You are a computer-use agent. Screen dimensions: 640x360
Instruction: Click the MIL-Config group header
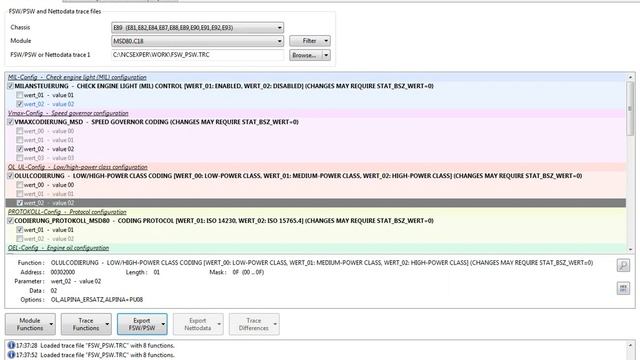pos(77,77)
